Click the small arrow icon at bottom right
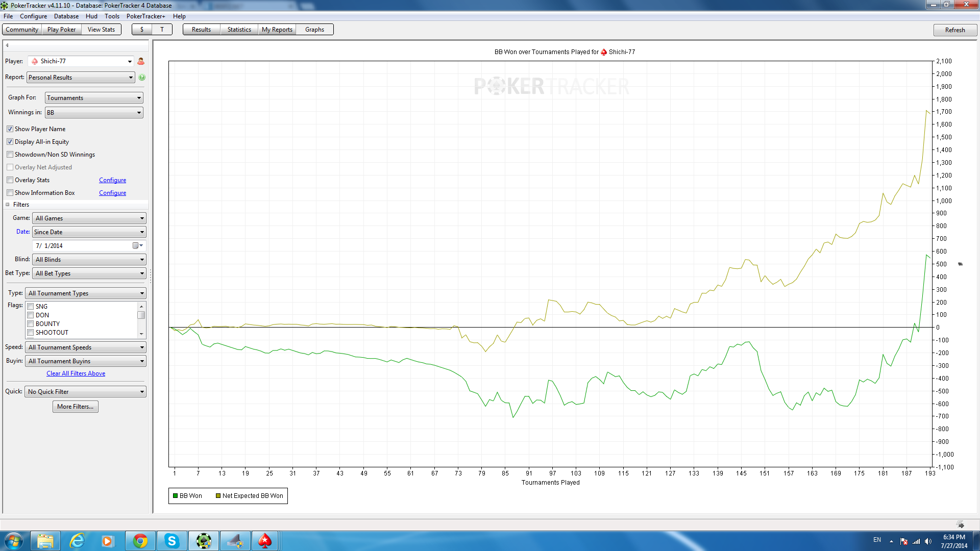 tap(961, 525)
